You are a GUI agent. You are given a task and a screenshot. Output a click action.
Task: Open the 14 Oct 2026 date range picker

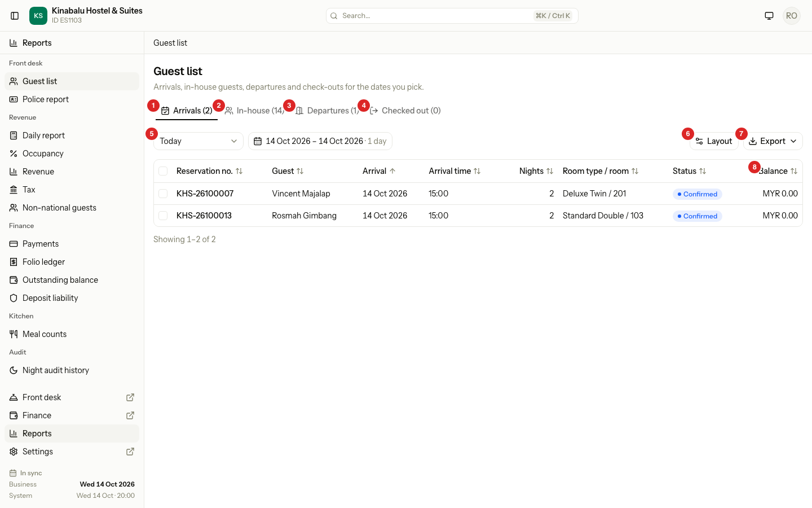point(320,141)
